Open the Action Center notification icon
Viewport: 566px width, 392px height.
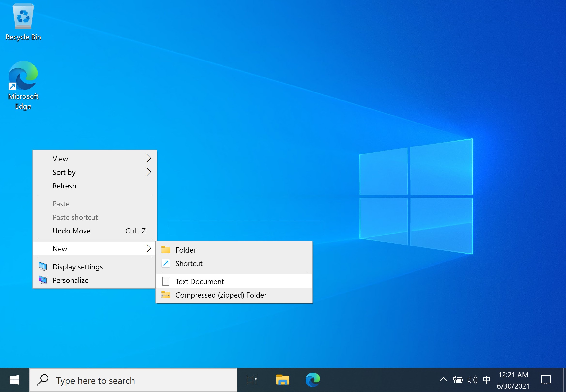pos(546,380)
